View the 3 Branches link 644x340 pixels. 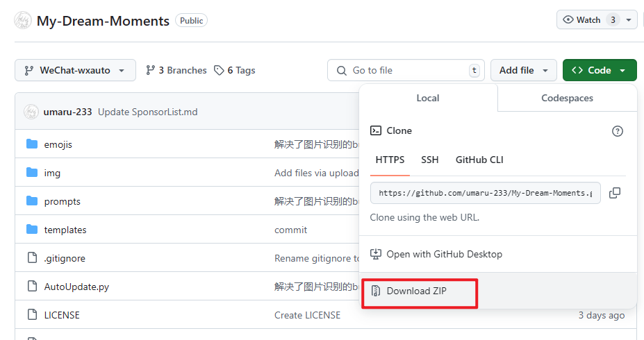(176, 70)
